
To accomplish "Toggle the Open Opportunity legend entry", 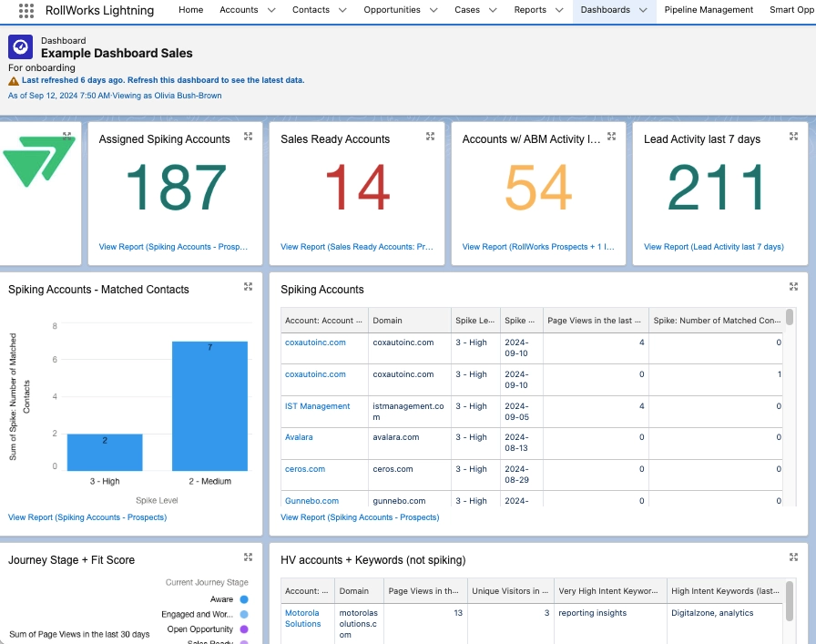I will pyautogui.click(x=202, y=629).
